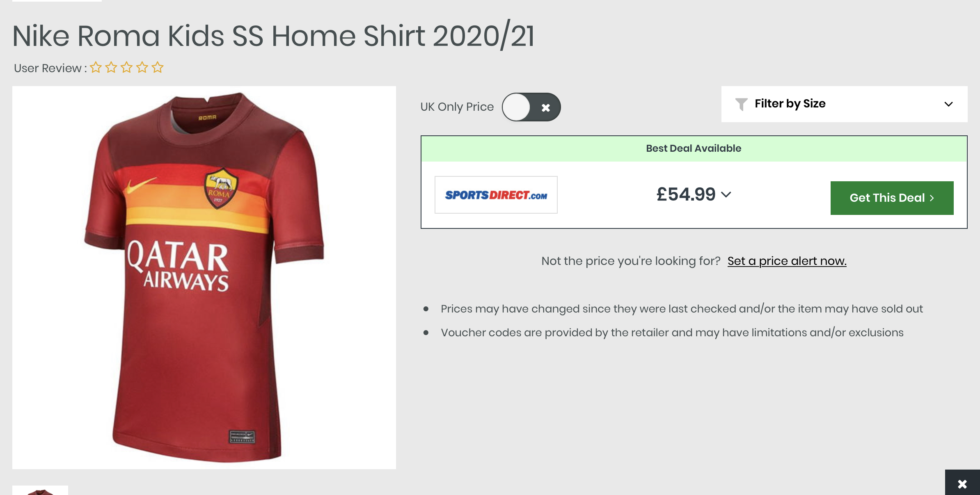
Task: Click the SportsDirect.com retailer logo
Action: 496,195
